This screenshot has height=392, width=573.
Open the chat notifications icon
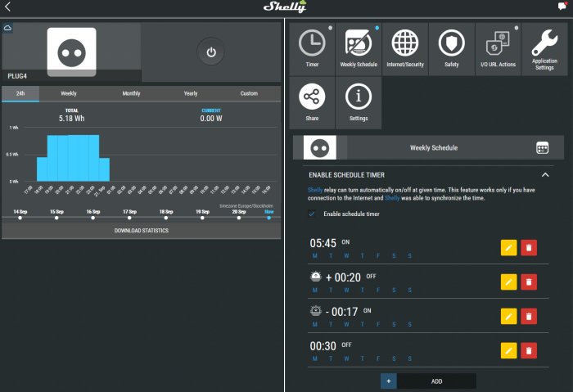tap(562, 7)
